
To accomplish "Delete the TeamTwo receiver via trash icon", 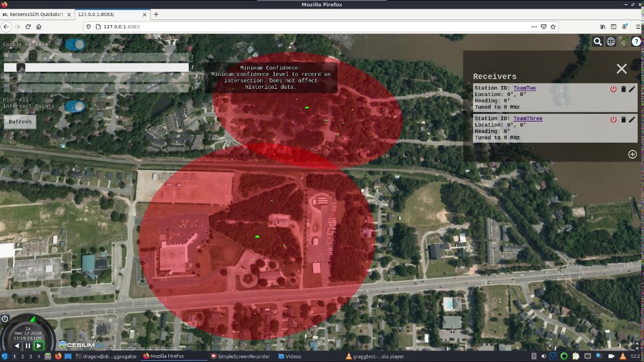I will click(623, 89).
